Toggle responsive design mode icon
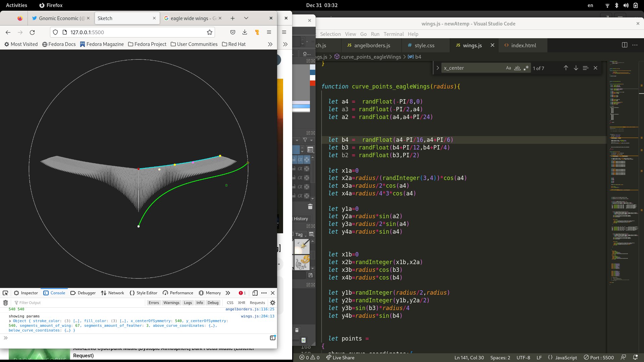Viewport: 644px width, 362px height. coord(255,293)
